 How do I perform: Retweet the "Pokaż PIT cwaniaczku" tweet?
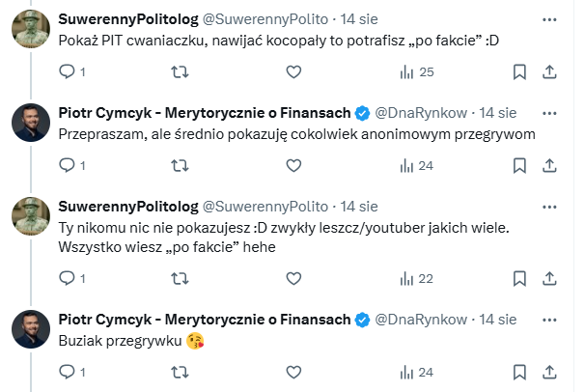point(180,71)
